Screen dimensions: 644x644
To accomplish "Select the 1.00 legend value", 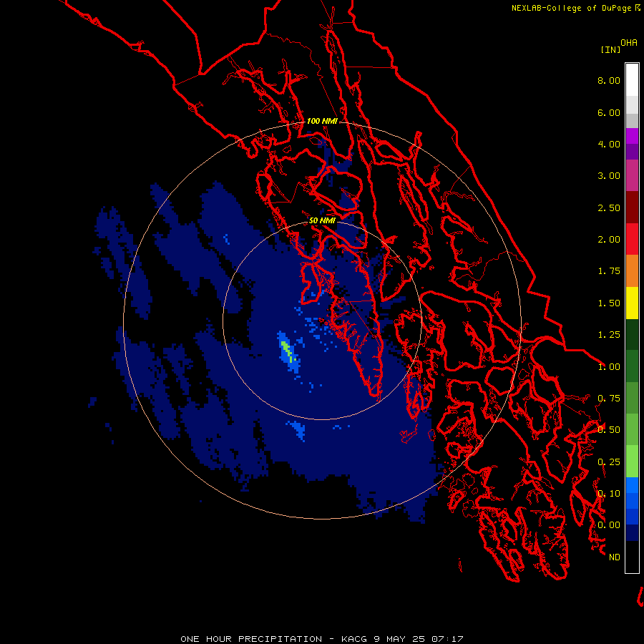I will (x=609, y=367).
